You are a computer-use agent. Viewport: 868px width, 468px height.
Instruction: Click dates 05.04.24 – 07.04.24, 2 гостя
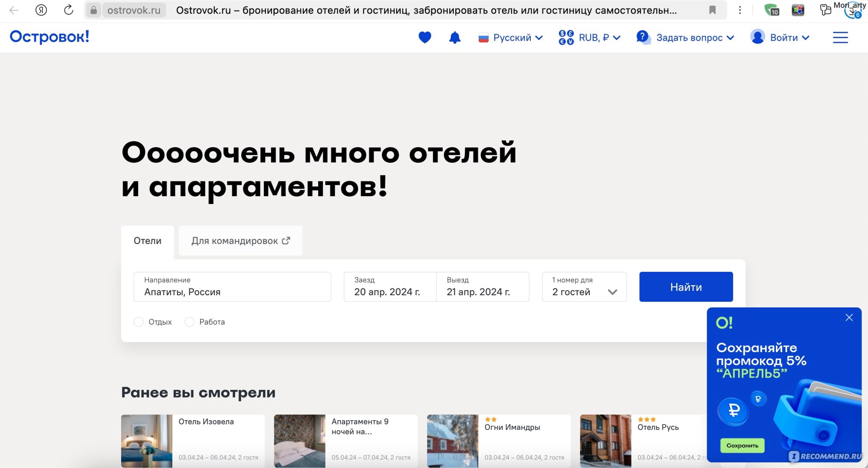pyautogui.click(x=371, y=458)
